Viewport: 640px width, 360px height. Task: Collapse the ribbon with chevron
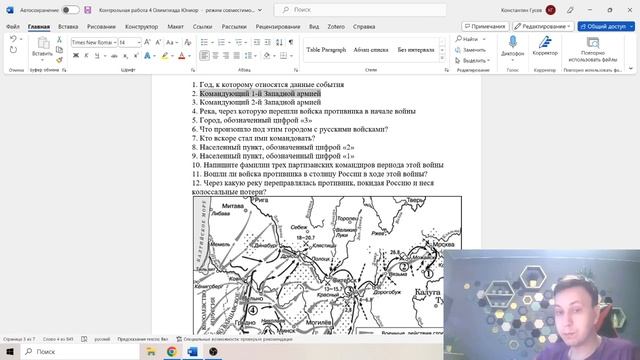point(631,69)
